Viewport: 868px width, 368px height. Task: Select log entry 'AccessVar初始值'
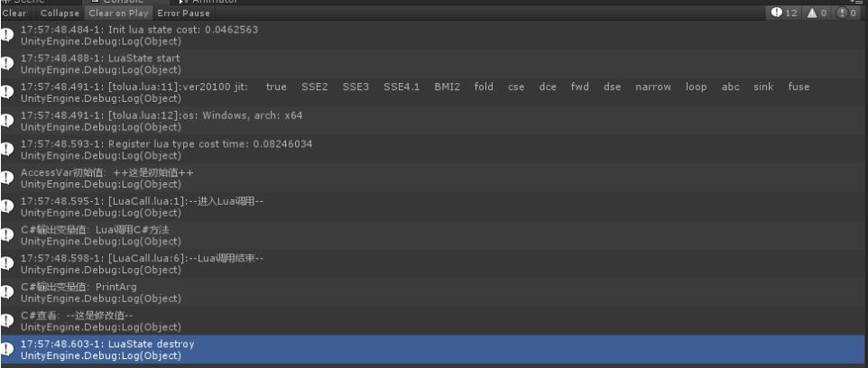(433, 179)
